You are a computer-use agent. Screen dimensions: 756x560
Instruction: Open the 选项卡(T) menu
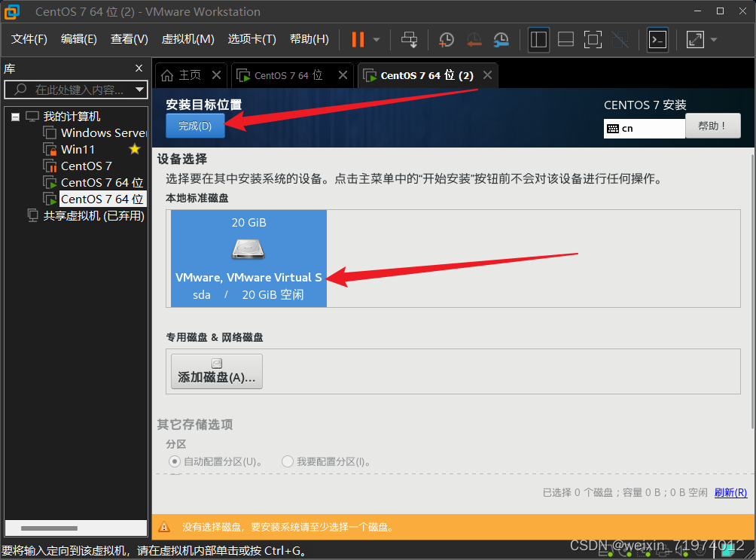pos(251,39)
